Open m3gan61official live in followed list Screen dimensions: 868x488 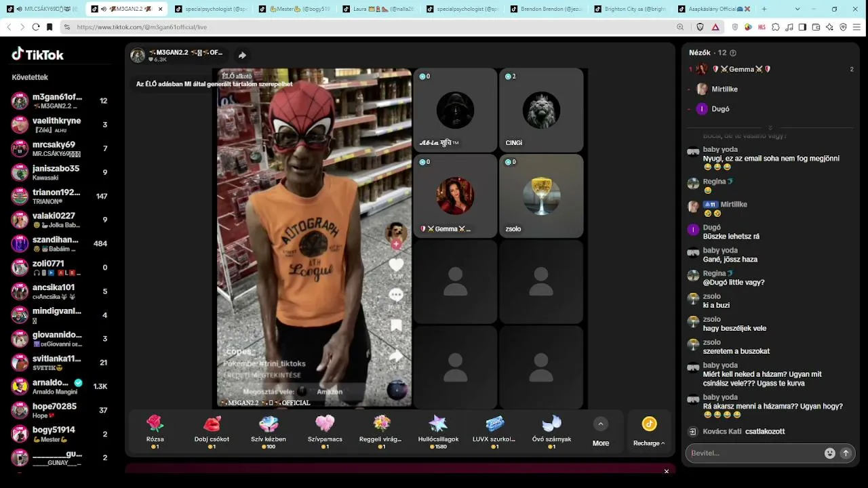[60, 101]
